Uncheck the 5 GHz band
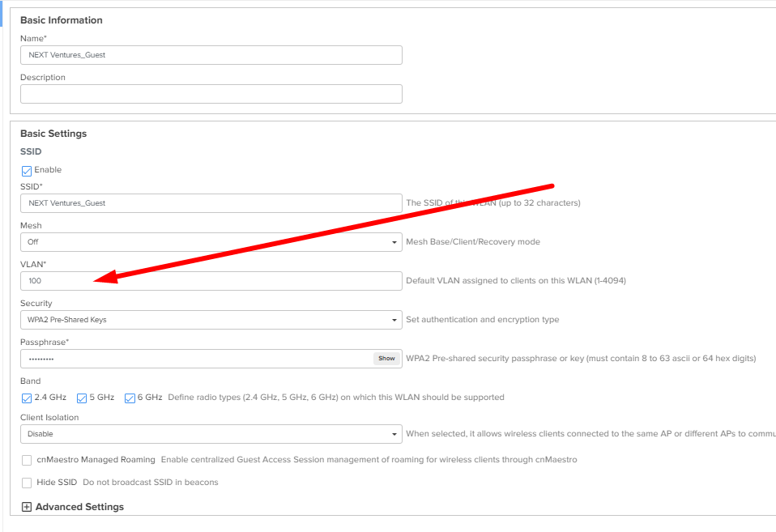The image size is (776, 532). point(82,398)
